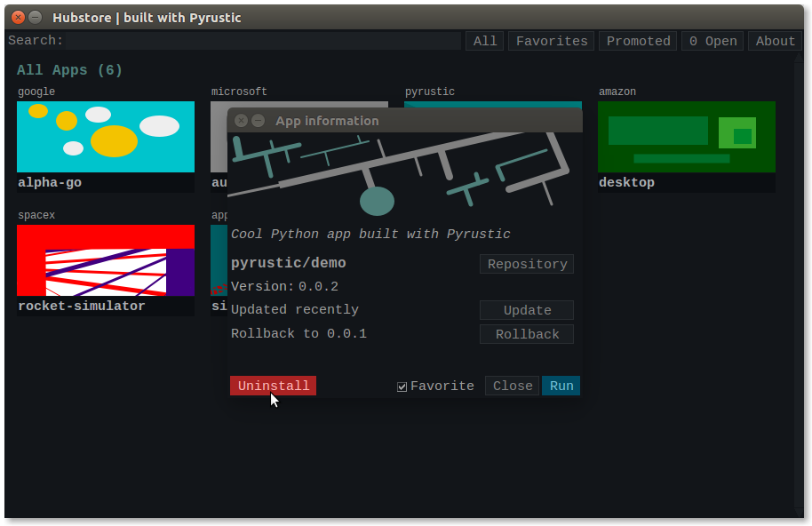Open the About section
This screenshot has height=526, width=812.
tap(775, 41)
